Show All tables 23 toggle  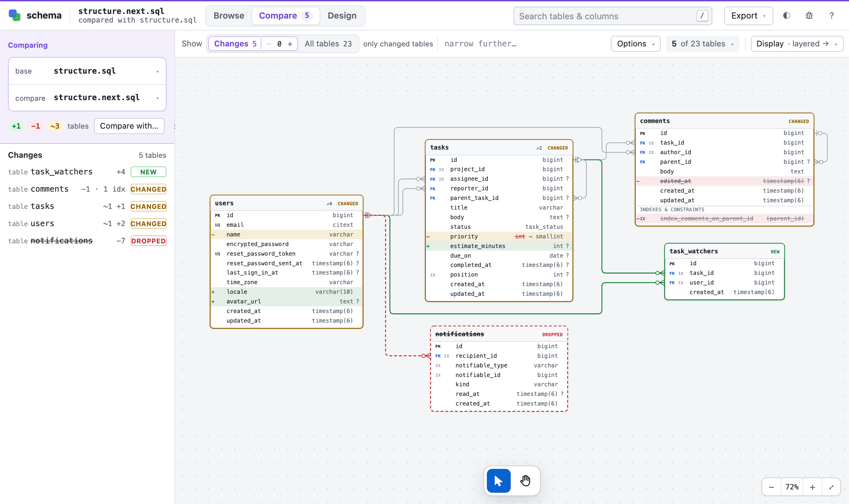328,44
